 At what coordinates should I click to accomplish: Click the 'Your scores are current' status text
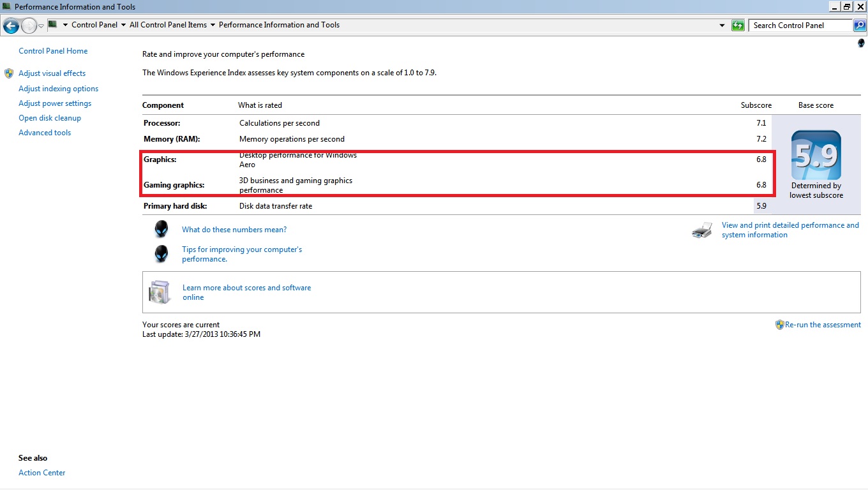181,325
